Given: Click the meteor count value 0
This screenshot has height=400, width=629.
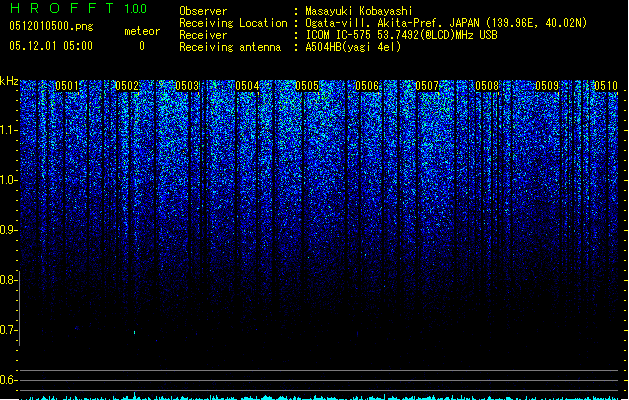Looking at the screenshot, I should [142, 46].
